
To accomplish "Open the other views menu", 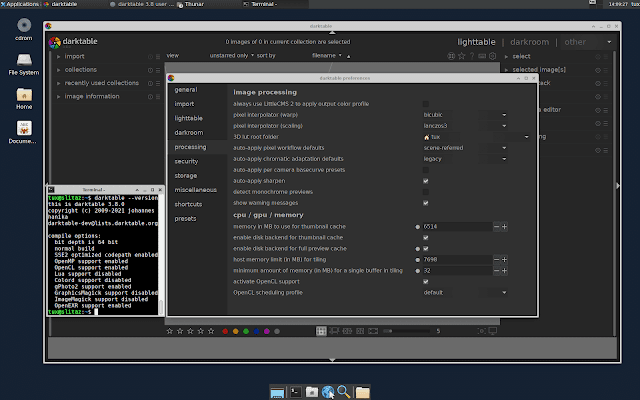I will pos(588,42).
